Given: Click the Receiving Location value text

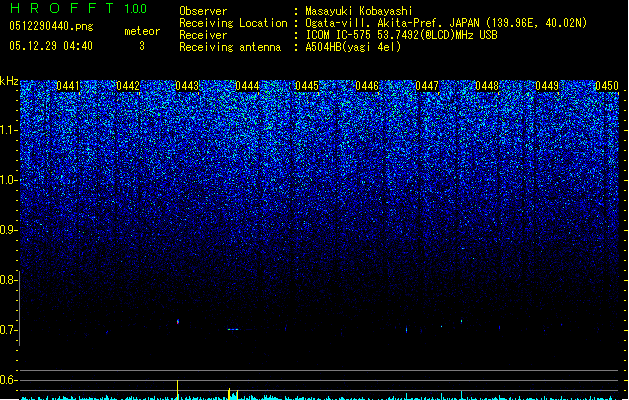Looking at the screenshot, I should click(x=446, y=23).
